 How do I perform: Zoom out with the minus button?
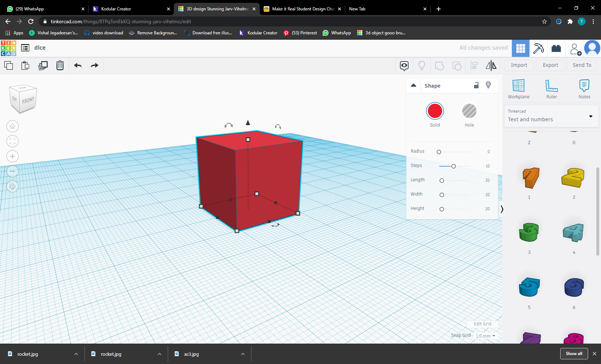tap(13, 171)
